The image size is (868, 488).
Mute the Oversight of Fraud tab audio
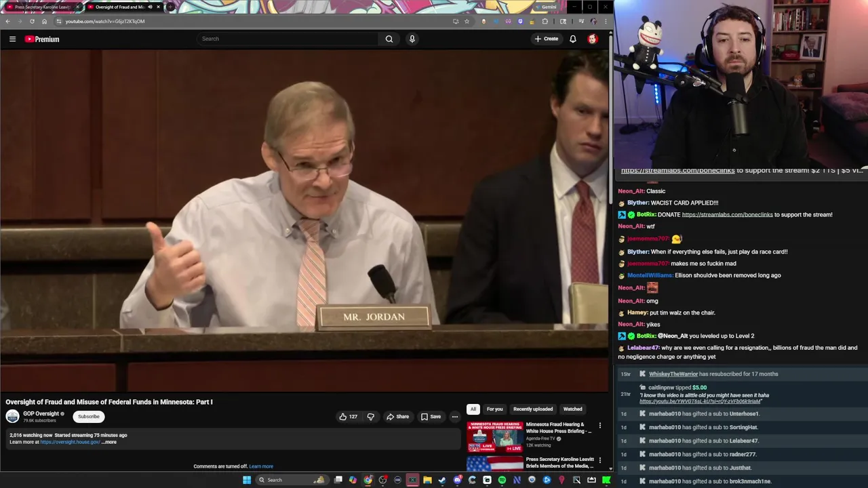tap(150, 7)
